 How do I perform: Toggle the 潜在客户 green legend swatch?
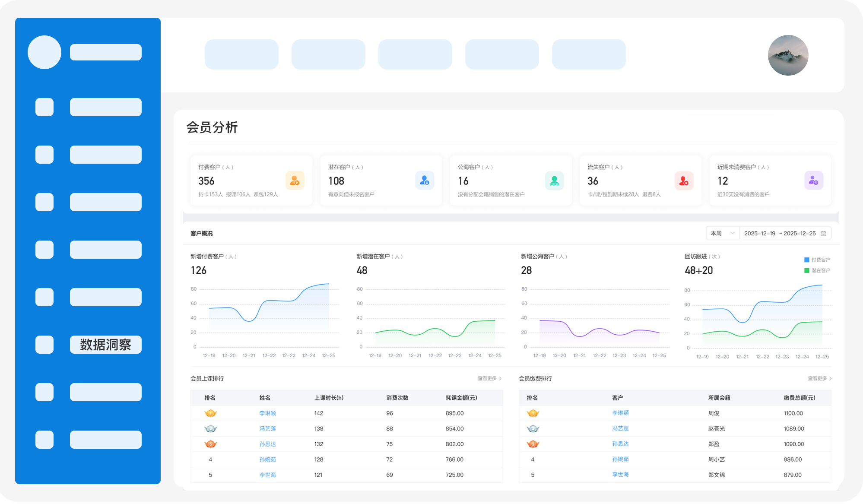tap(806, 270)
